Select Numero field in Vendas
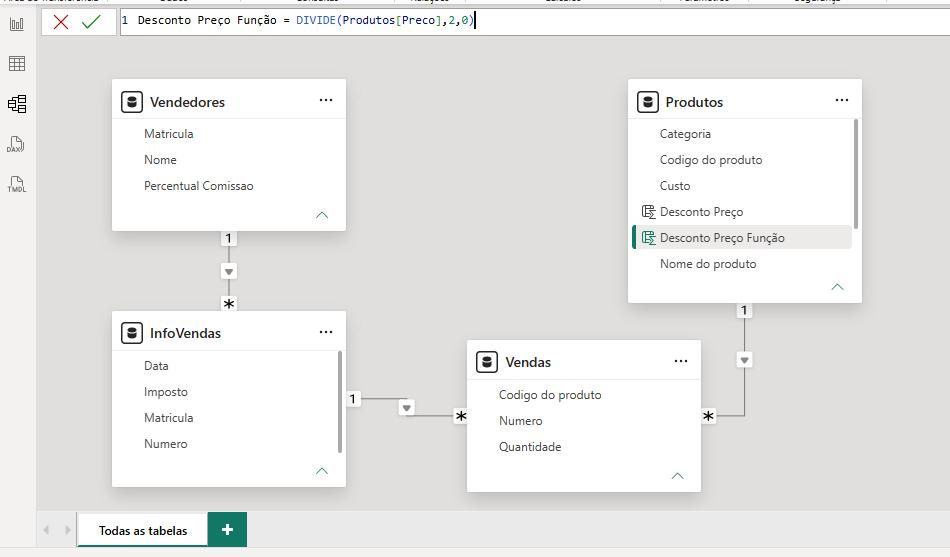Screen dimensions: 950x557 point(520,421)
